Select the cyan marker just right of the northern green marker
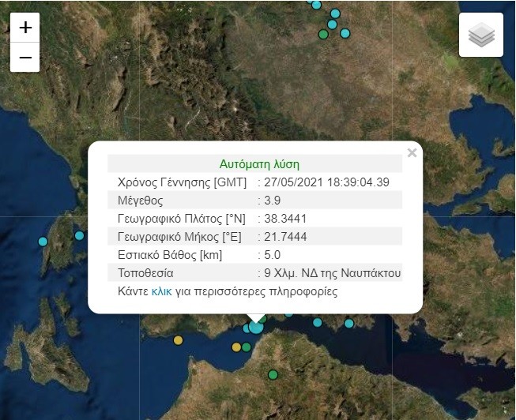This screenshot has height=420, width=516. tap(345, 33)
